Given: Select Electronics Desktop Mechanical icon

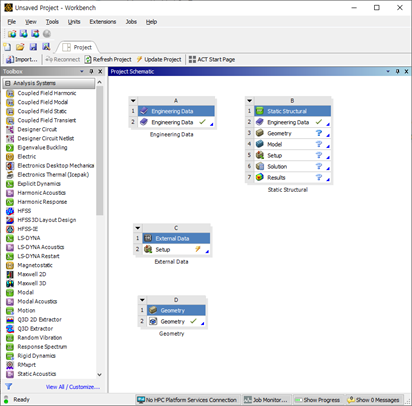Looking at the screenshot, I should (x=10, y=166).
